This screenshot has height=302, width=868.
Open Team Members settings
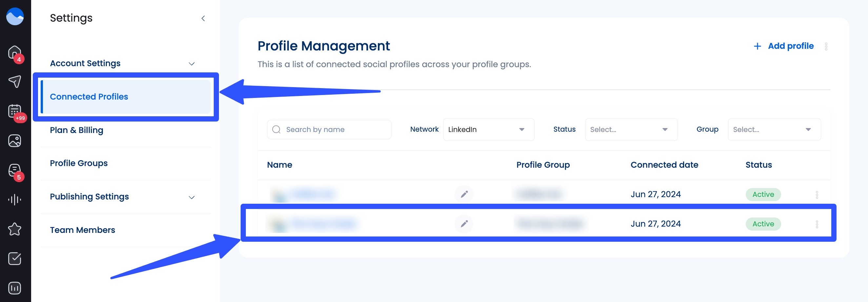[x=83, y=230]
